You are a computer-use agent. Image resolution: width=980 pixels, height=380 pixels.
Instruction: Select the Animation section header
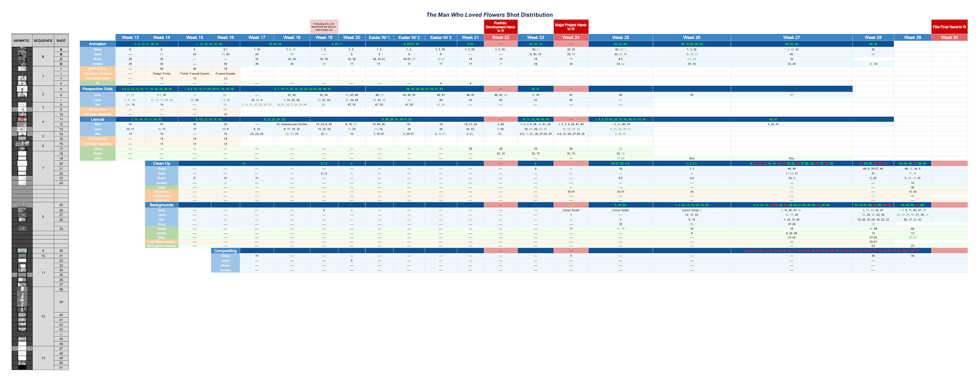[x=97, y=44]
